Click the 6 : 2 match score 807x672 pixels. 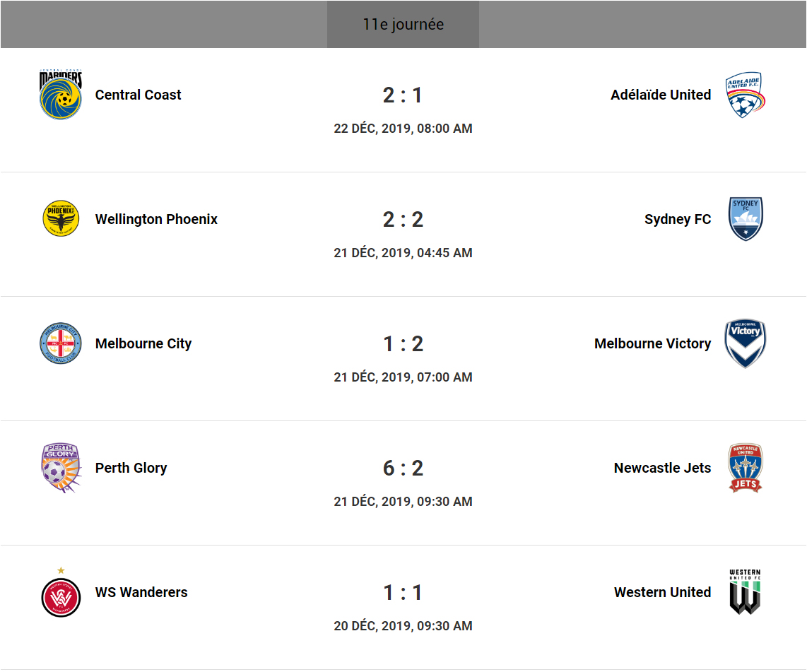point(403,468)
